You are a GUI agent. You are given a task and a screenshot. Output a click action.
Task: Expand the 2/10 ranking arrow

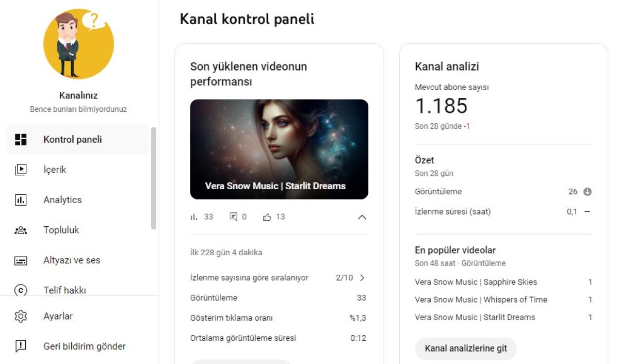click(x=362, y=278)
